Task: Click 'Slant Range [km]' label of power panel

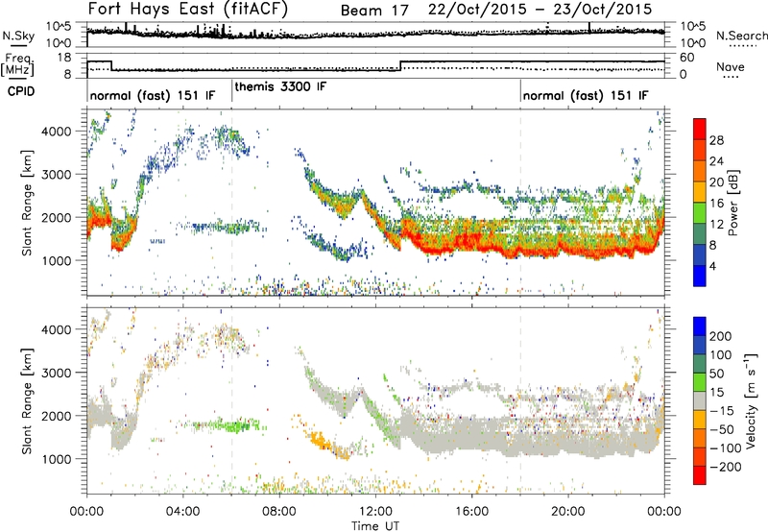Action: click(28, 203)
